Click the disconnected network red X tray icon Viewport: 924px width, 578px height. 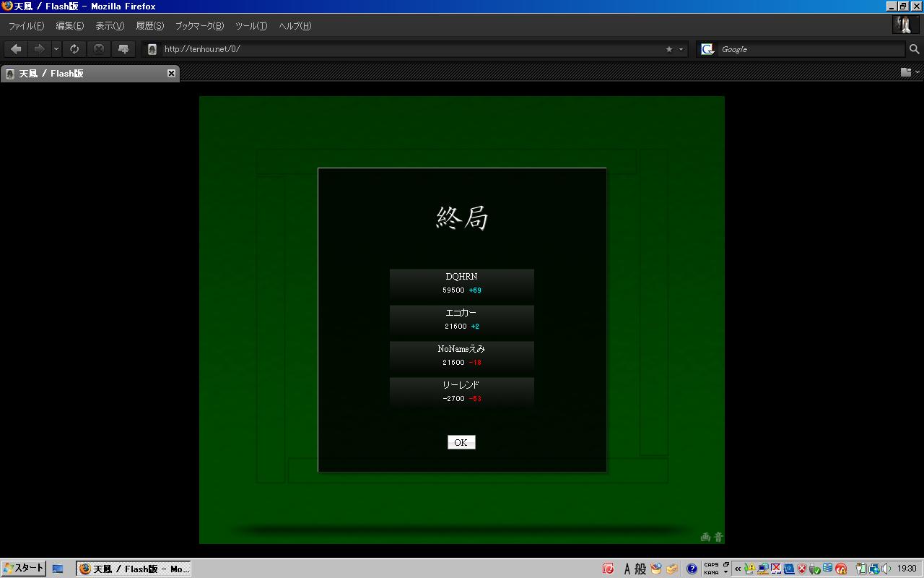[776, 569]
